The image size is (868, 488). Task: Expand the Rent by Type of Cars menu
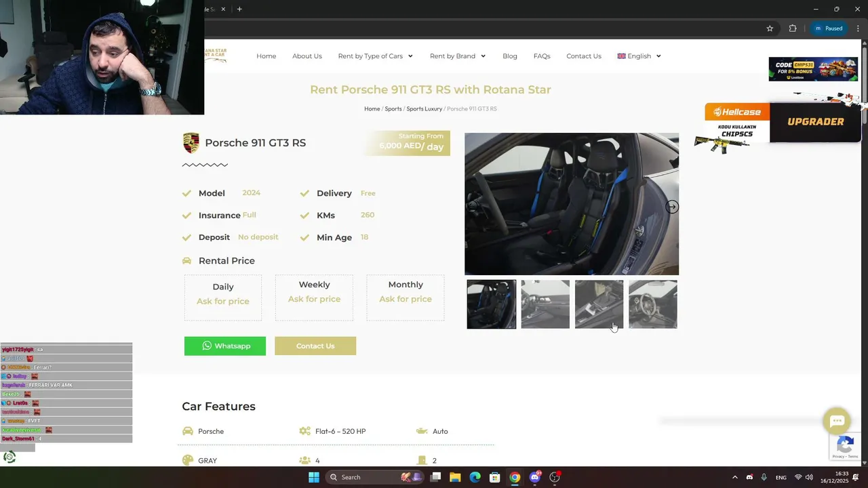[376, 56]
